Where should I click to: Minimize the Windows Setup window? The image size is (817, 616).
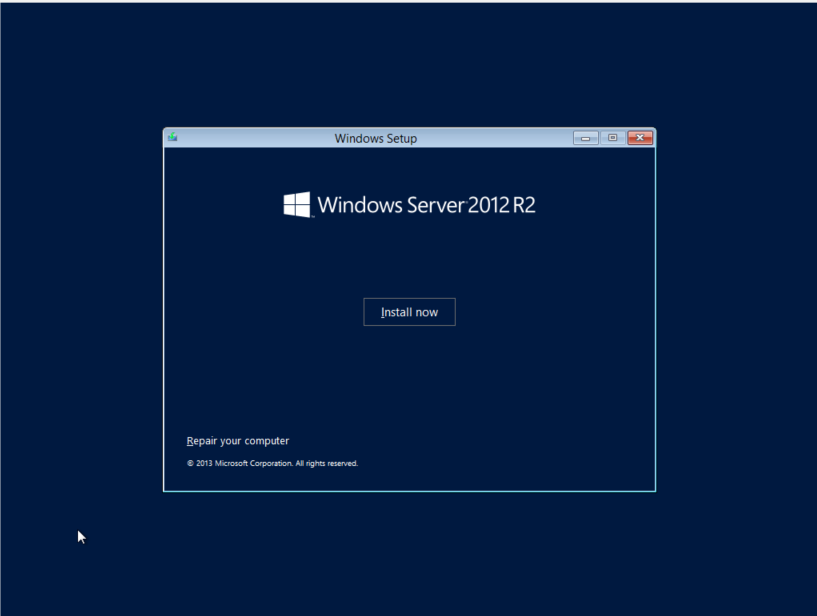585,138
